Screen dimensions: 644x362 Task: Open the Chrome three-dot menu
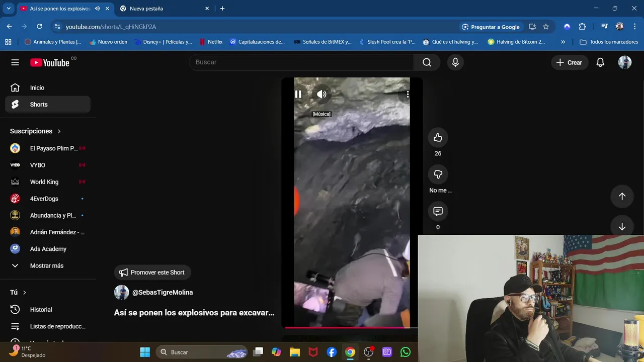pos(634,27)
